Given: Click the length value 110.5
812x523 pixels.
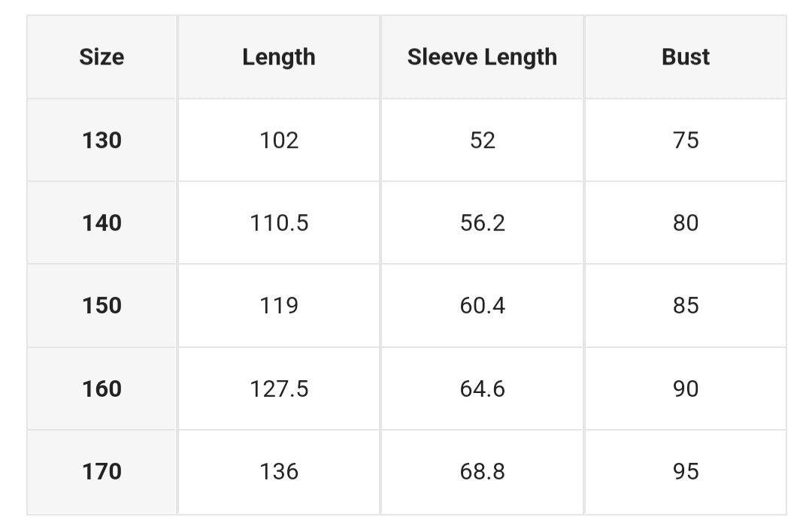Looking at the screenshot, I should tap(279, 223).
